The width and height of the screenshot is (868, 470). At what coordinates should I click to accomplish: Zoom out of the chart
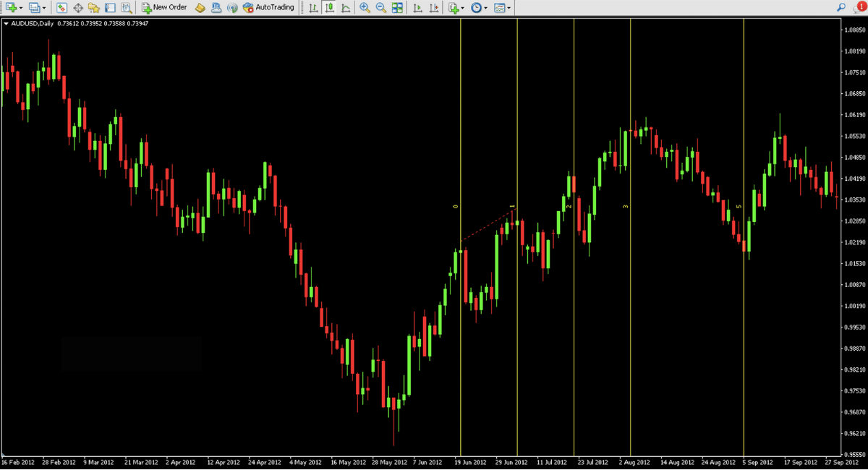coord(380,7)
